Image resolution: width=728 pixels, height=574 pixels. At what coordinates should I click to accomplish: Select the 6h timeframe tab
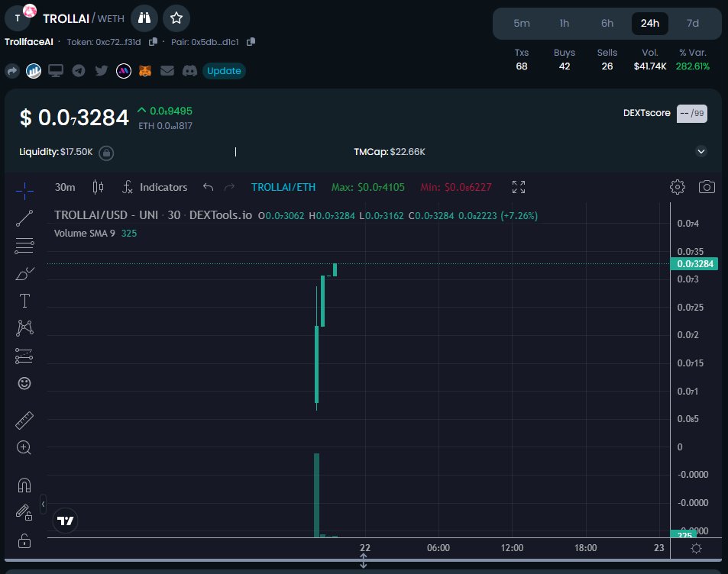point(607,23)
